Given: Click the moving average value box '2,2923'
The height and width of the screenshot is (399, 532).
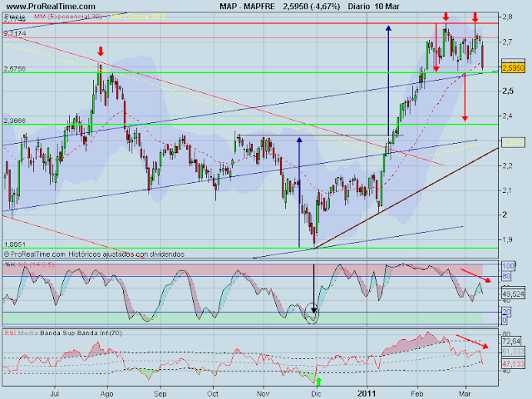Looking at the screenshot, I should coord(513,142).
